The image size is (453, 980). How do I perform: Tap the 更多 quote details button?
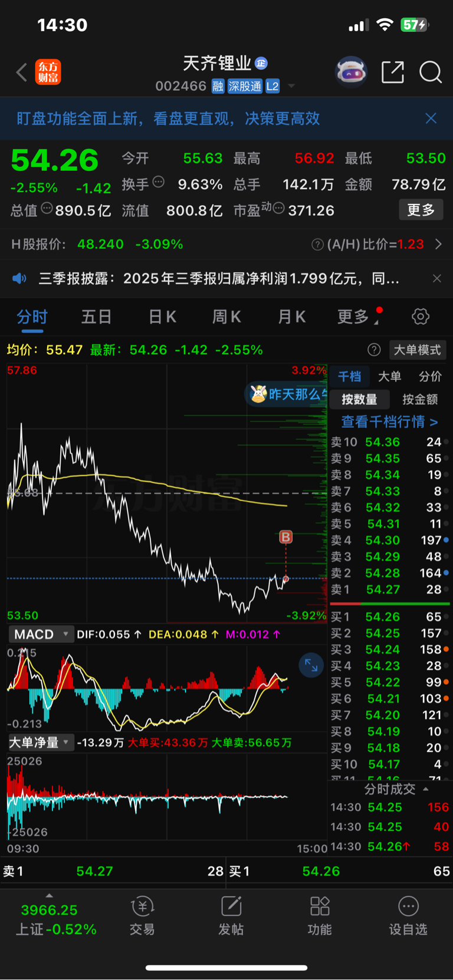tap(421, 210)
